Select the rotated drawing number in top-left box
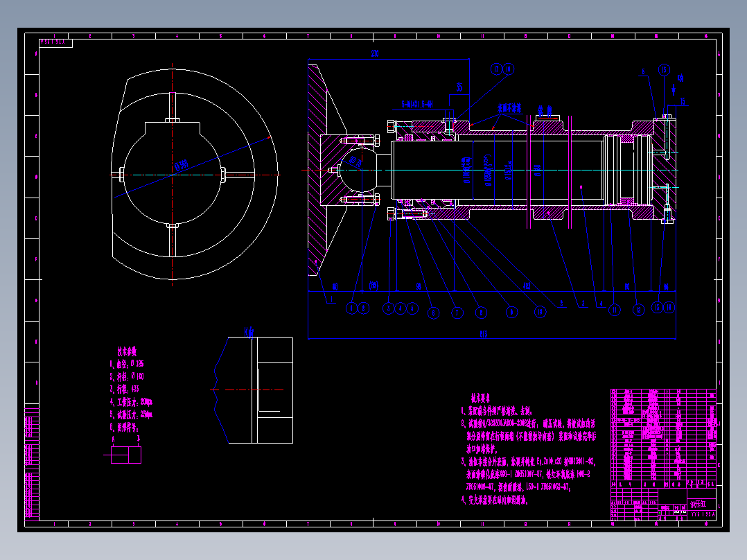 [53, 42]
